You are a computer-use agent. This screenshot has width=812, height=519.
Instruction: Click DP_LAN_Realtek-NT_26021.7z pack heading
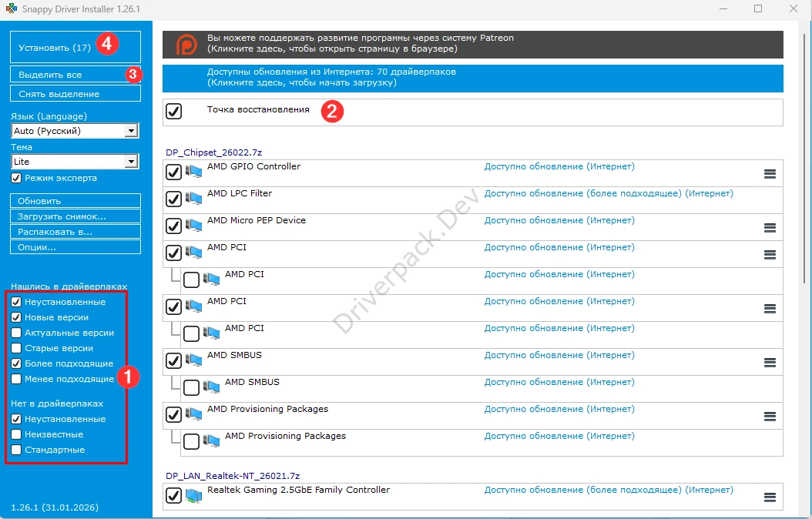pyautogui.click(x=233, y=476)
